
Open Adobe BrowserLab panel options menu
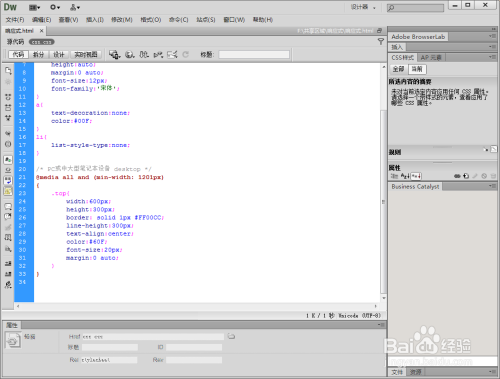(492, 36)
